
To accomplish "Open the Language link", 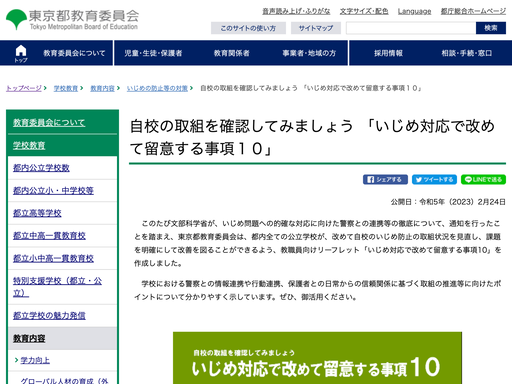I will coord(414,11).
